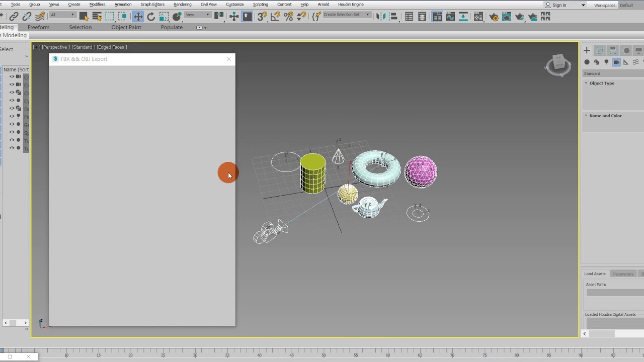Open the Workspaces Default dropdown
Image resolution: width=644 pixels, height=362 pixels.
(x=631, y=5)
